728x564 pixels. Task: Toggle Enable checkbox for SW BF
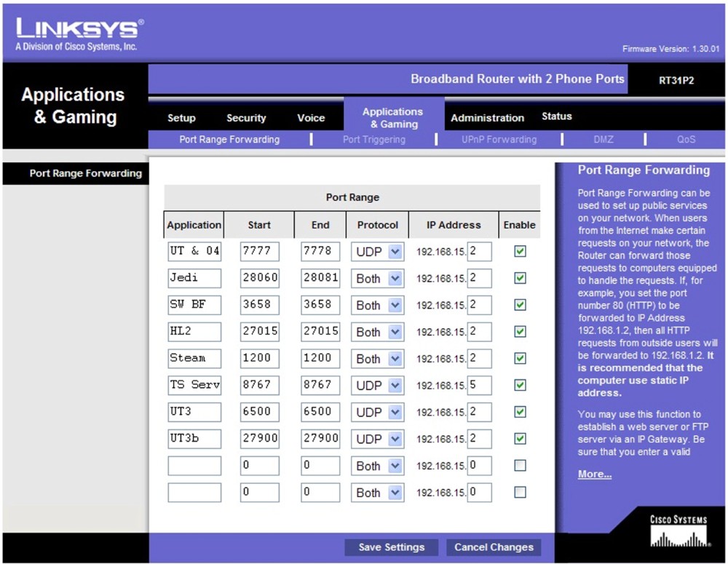[520, 305]
